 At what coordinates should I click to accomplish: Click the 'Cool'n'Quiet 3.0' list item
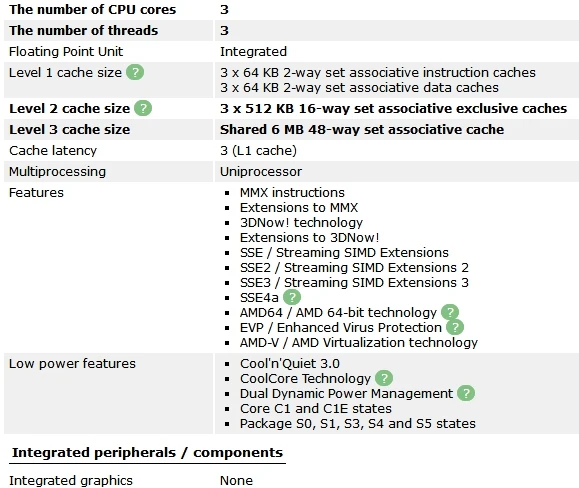pyautogui.click(x=290, y=364)
